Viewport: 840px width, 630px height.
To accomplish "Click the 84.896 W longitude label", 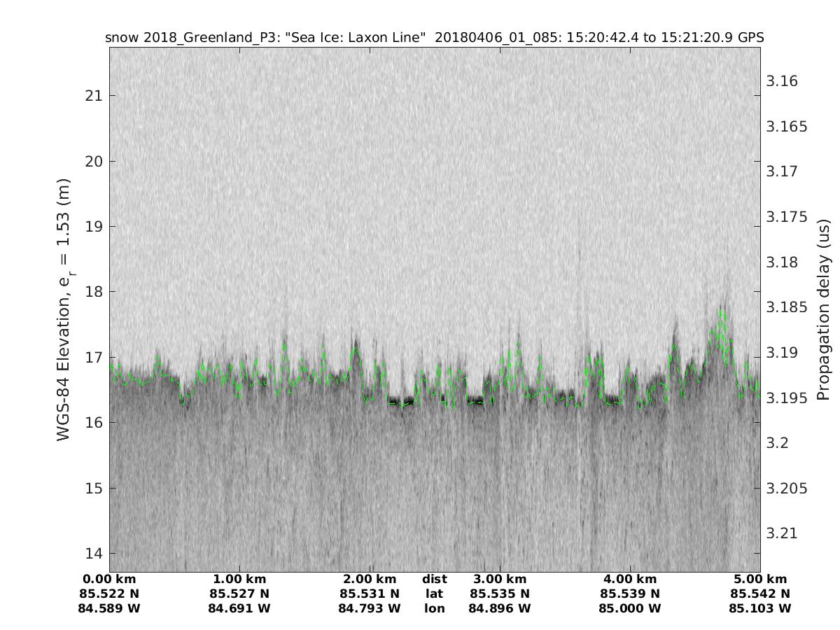I will [500, 608].
